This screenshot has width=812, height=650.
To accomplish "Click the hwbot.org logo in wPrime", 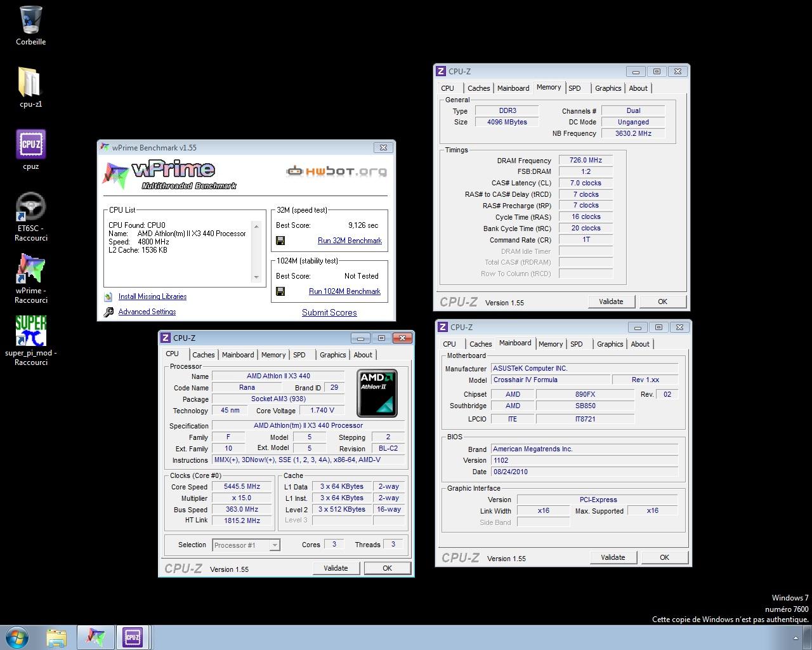I will click(x=336, y=171).
